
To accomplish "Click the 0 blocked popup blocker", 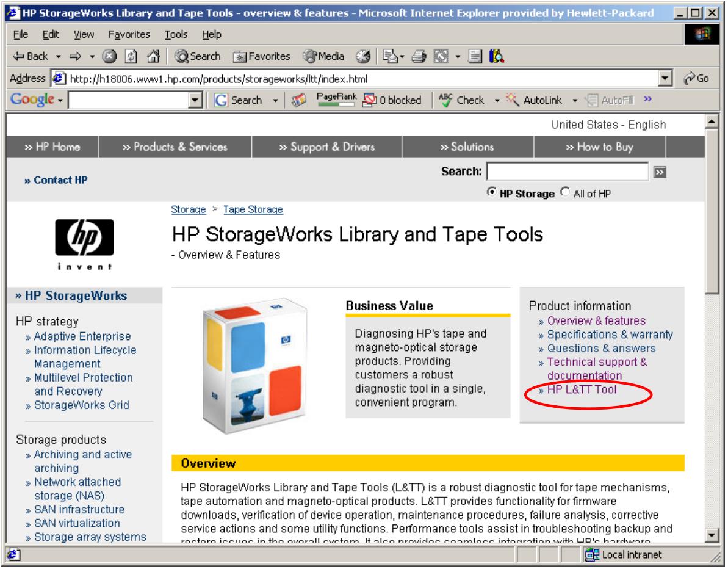I will pyautogui.click(x=392, y=100).
